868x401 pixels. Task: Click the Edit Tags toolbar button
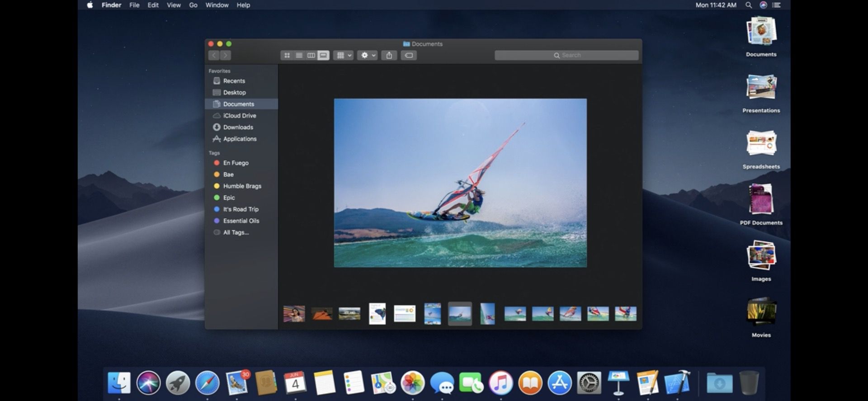point(409,55)
